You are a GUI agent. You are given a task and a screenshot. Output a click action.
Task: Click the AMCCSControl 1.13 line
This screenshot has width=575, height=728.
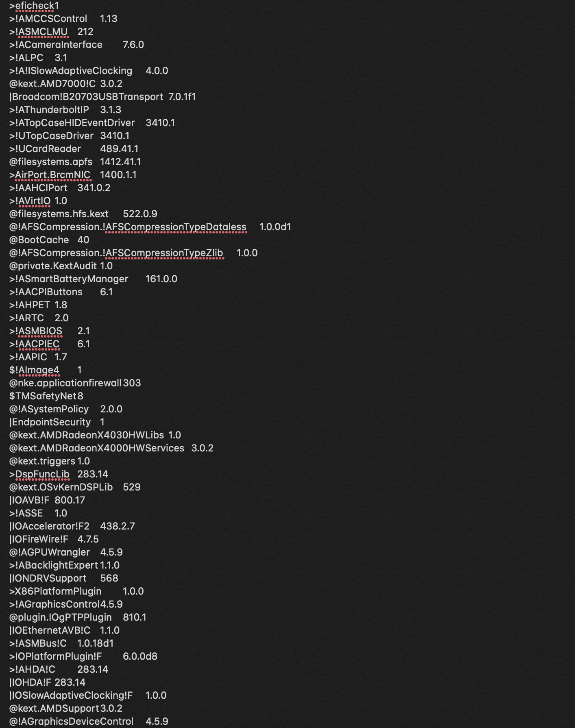[52, 19]
